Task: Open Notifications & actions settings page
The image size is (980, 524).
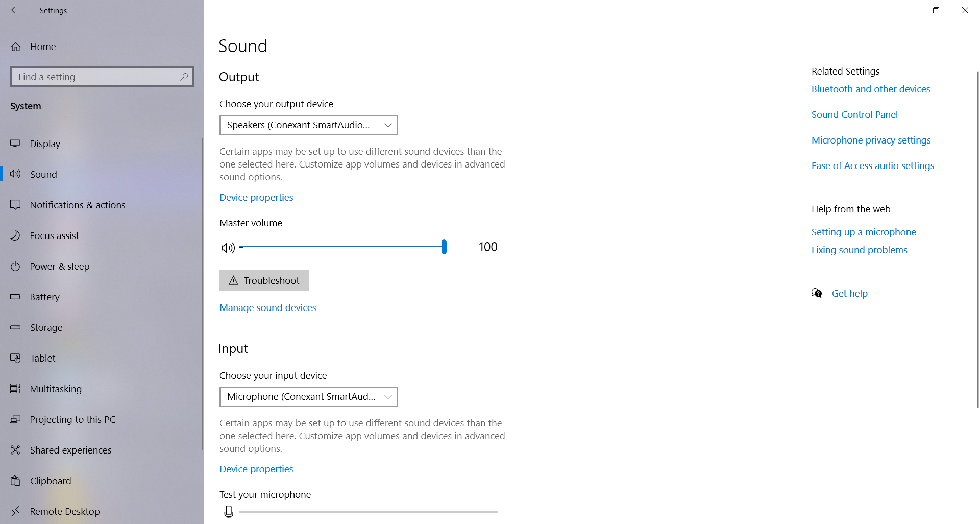Action: (x=77, y=205)
